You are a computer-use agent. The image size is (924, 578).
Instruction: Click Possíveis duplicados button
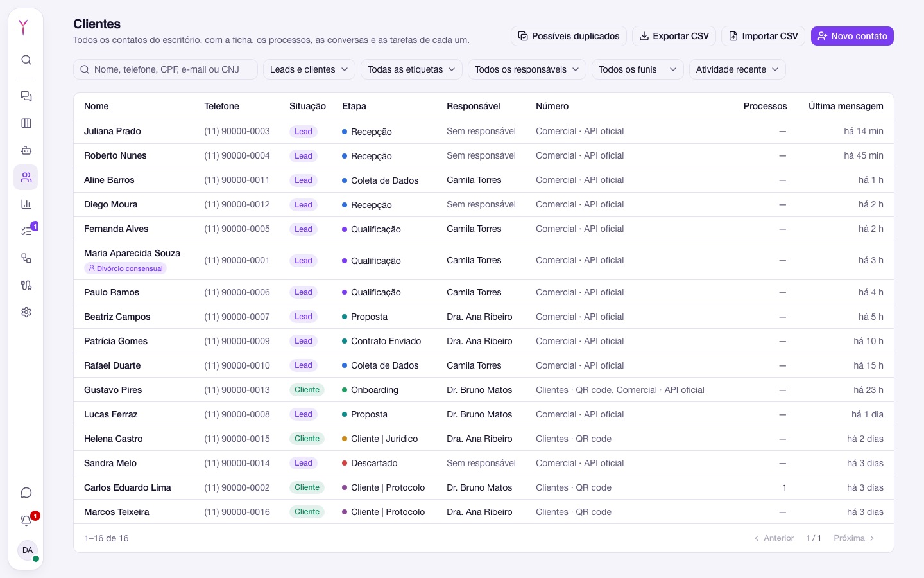tap(569, 36)
